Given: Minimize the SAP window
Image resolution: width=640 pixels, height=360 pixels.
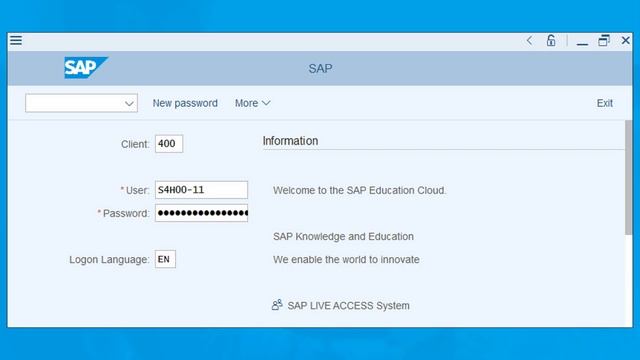Looking at the screenshot, I should 582,44.
